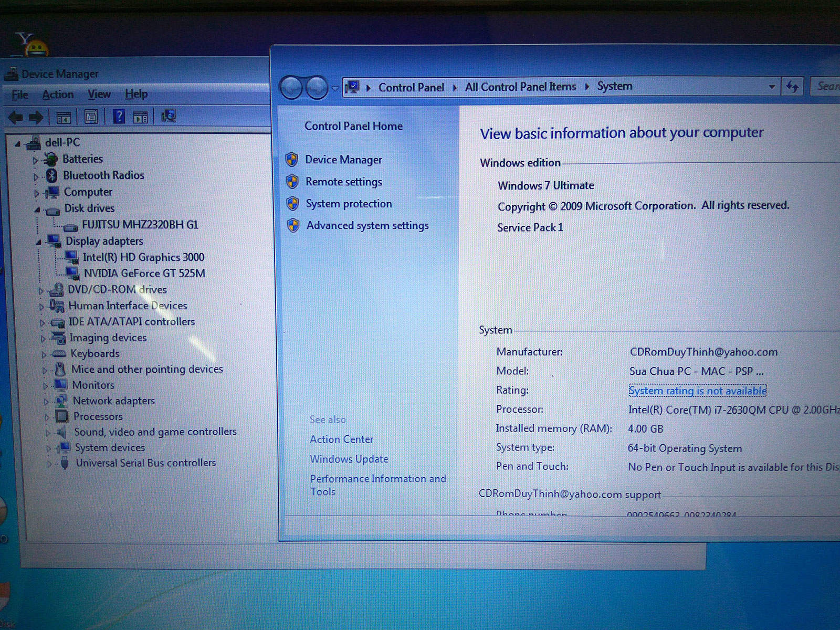840x630 pixels.
Task: Click System rating is not available link
Action: (697, 391)
